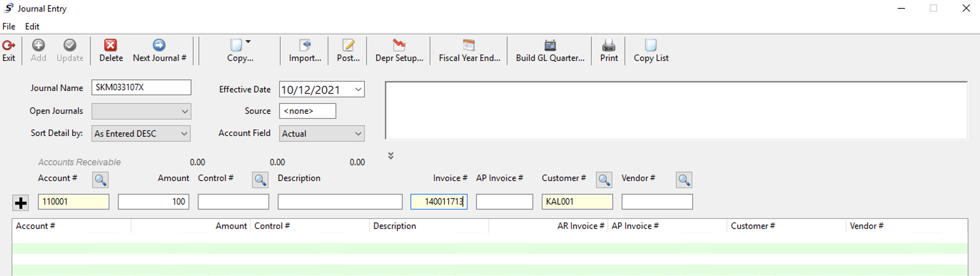This screenshot has height=276, width=980.
Task: Click the Journal Entry app icon
Action: (x=8, y=8)
